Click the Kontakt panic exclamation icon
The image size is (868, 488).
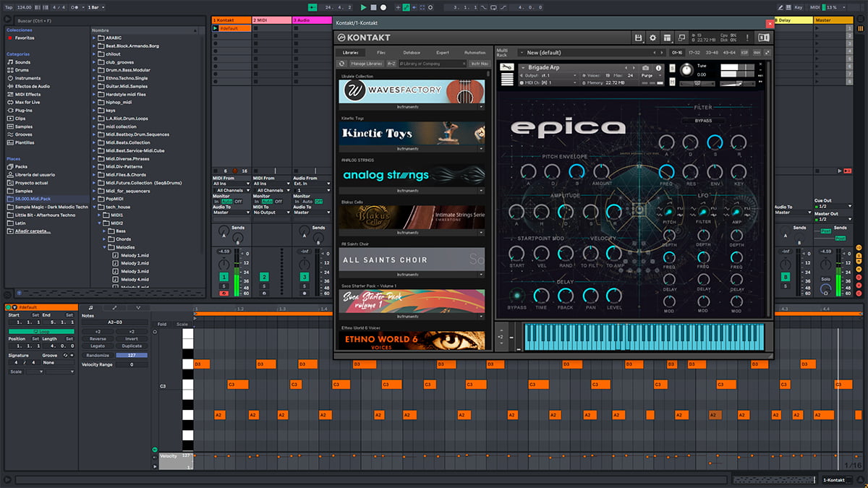(748, 38)
